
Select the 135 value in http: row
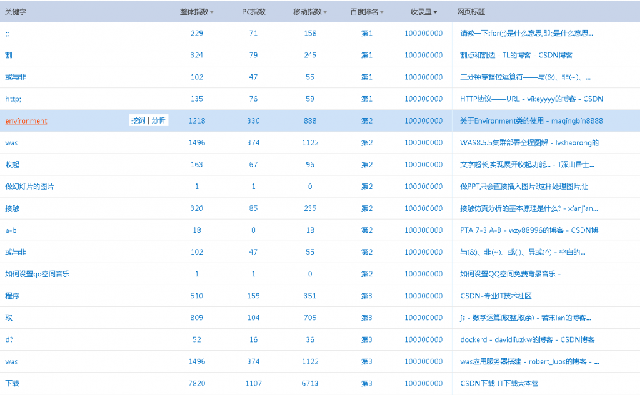(197, 99)
